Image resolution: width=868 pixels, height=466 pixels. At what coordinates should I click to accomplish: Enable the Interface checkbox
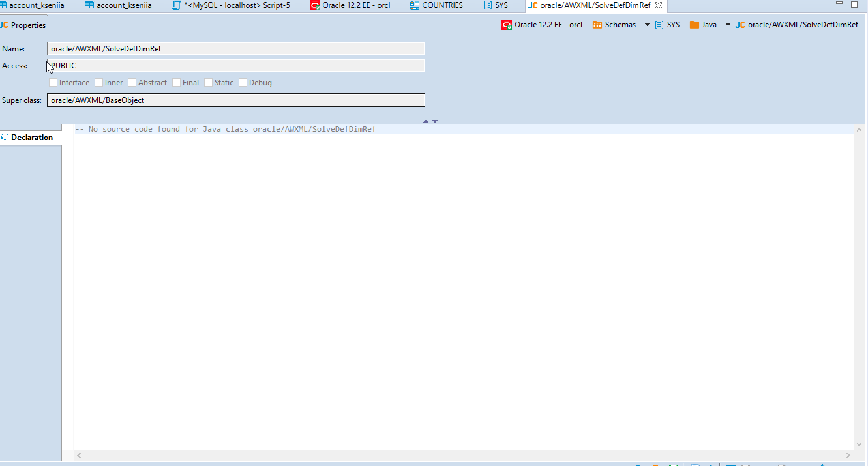(53, 82)
